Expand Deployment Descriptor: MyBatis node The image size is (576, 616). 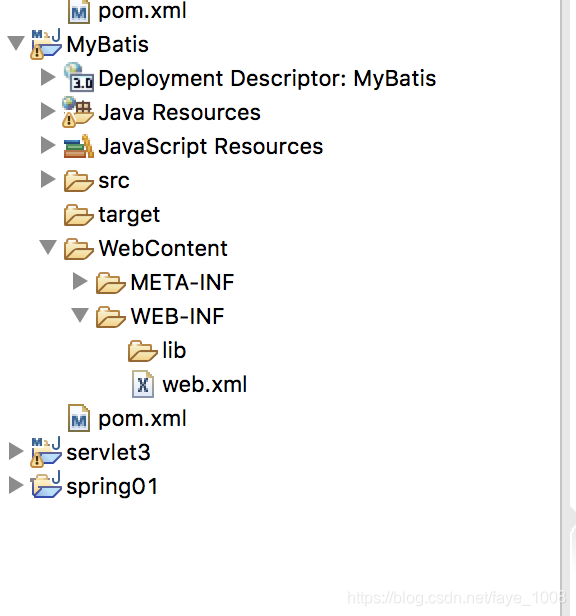pos(48,77)
